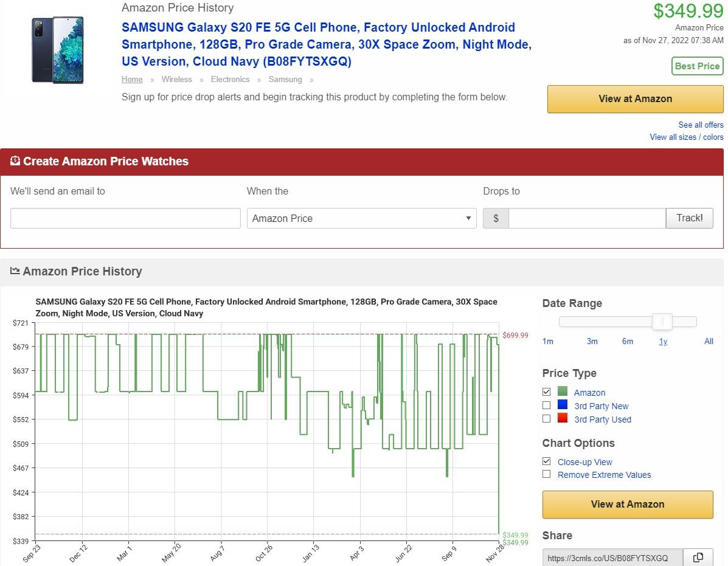
Task: Uncheck the Amazon price type checkbox
Action: (546, 392)
